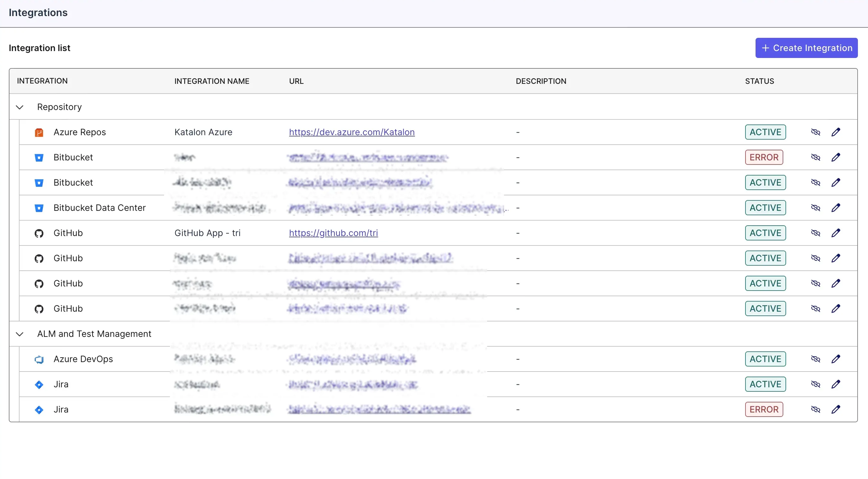Screen dimensions: 868x479
Task: Edit the Azure Repos integration with pencil icon
Action: [836, 132]
